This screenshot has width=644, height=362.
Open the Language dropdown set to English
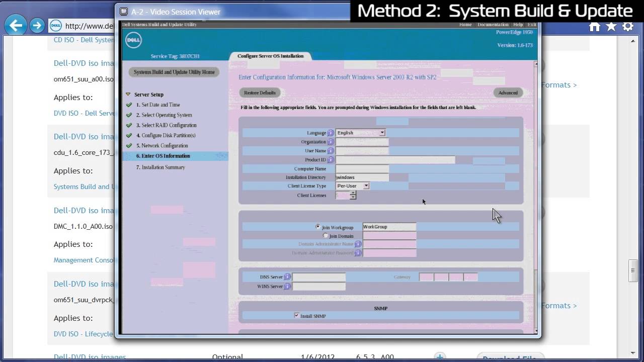361,133
